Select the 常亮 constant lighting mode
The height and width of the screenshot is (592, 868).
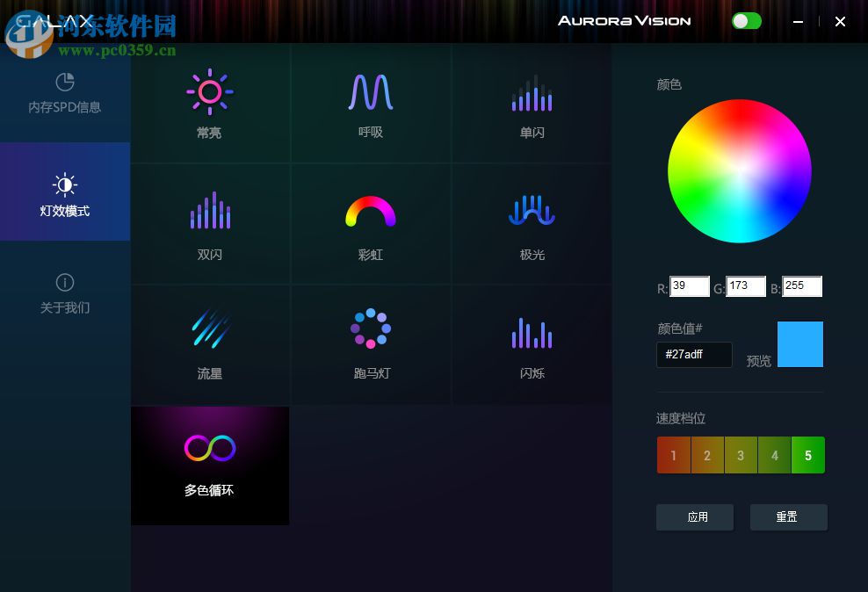[x=209, y=103]
